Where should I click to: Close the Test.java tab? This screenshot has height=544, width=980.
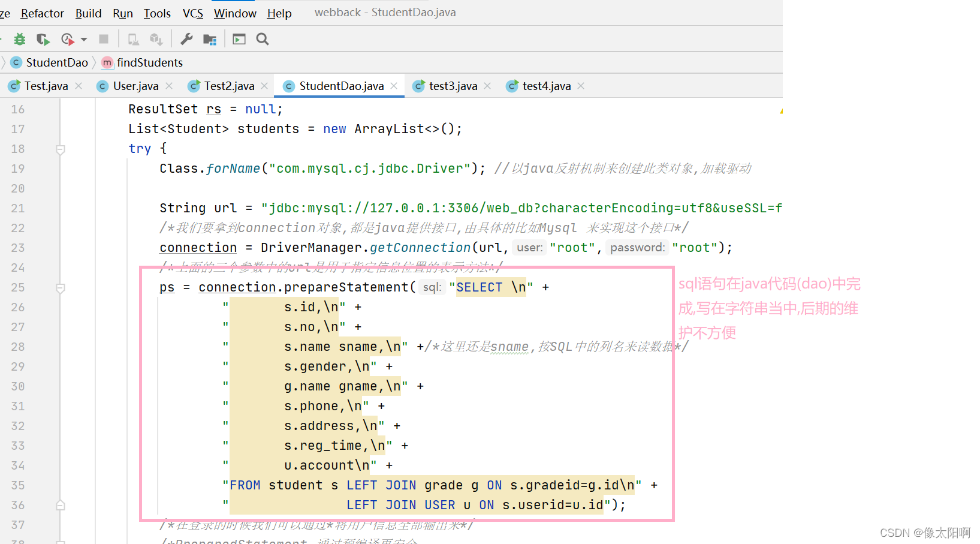(79, 86)
